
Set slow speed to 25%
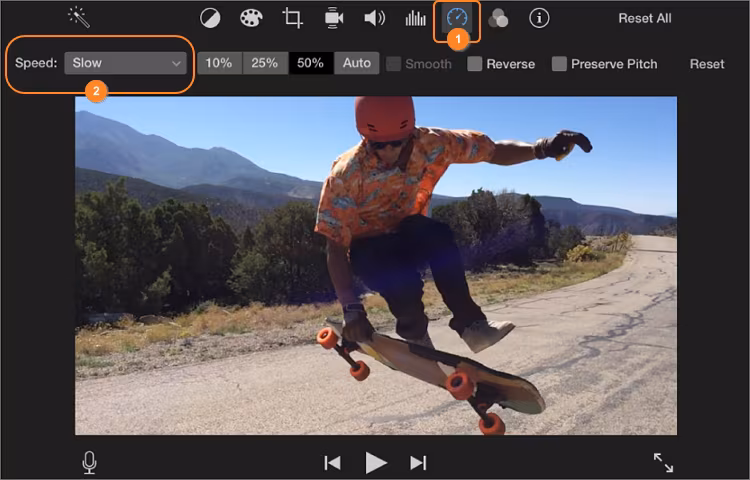[265, 63]
